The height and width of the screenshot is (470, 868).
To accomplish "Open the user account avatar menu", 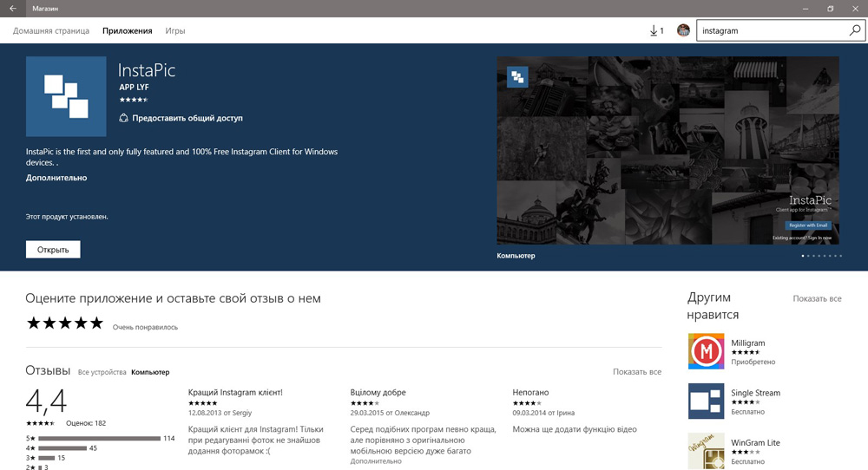I will click(x=684, y=30).
